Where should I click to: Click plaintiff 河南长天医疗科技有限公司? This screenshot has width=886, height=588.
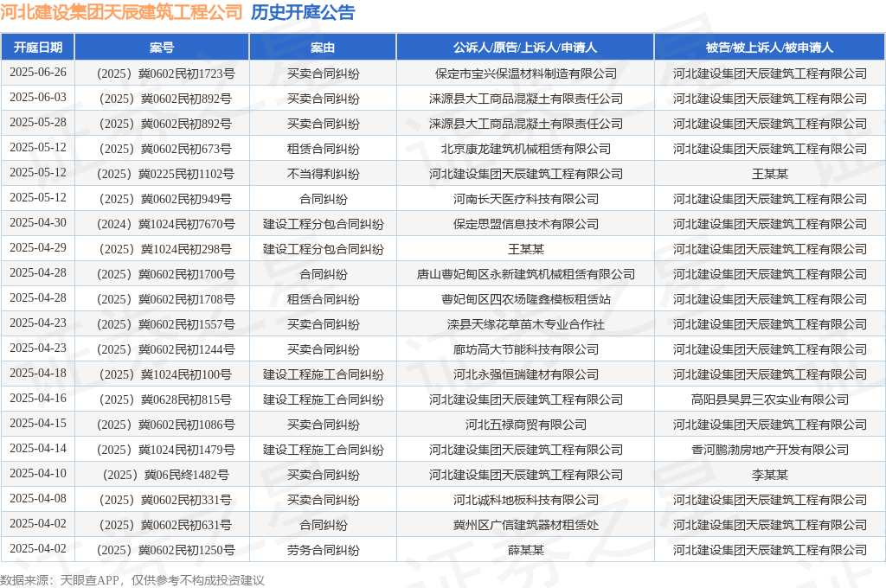(x=525, y=199)
